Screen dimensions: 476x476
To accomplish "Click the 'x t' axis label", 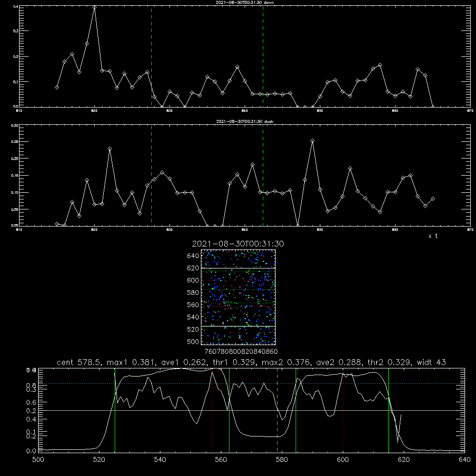I will pyautogui.click(x=433, y=236).
